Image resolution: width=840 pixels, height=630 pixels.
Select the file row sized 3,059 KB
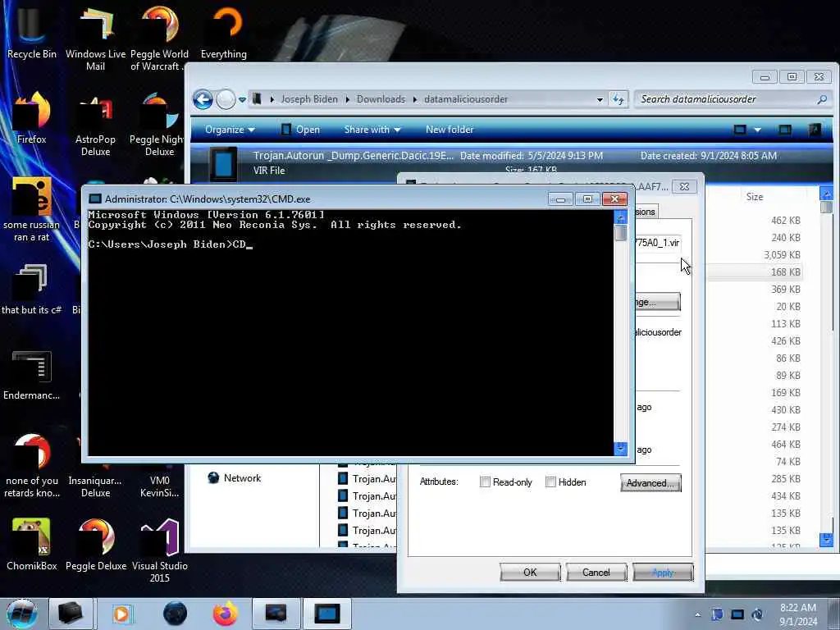pos(755,255)
